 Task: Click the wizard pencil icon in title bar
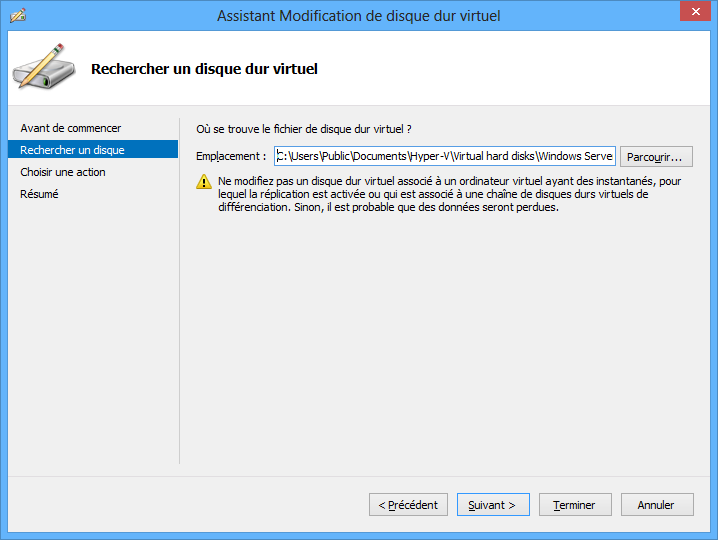tap(18, 15)
